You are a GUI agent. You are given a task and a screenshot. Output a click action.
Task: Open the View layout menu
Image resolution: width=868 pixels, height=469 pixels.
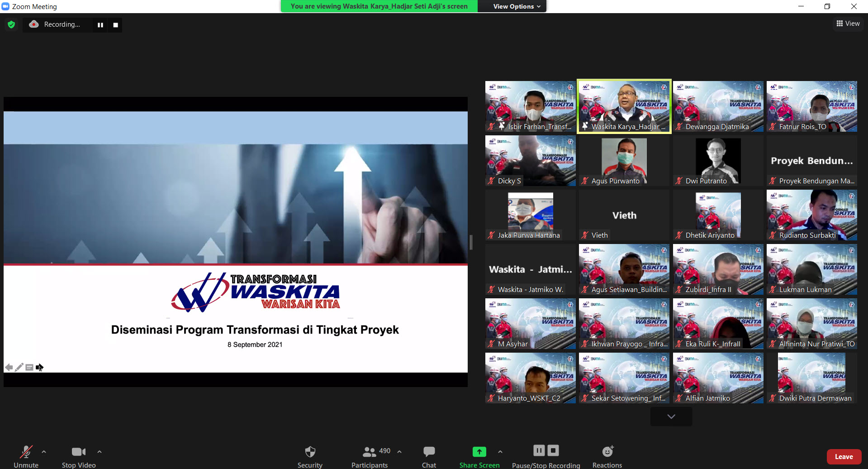(x=848, y=24)
